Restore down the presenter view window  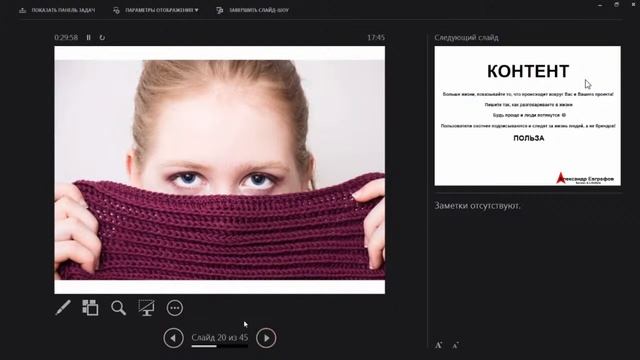(617, 5)
